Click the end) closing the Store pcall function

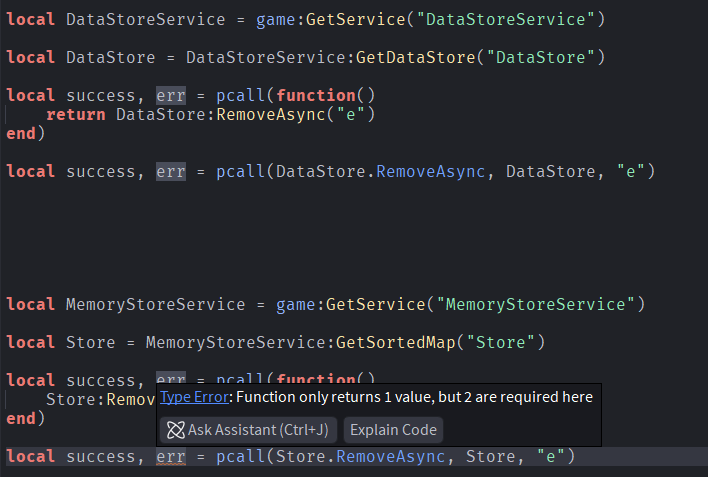tap(26, 418)
